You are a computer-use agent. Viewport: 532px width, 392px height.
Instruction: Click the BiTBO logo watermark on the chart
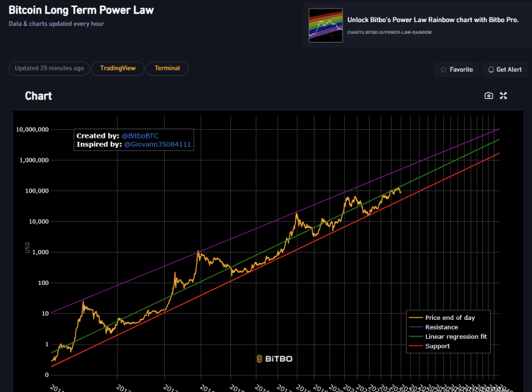click(x=275, y=358)
